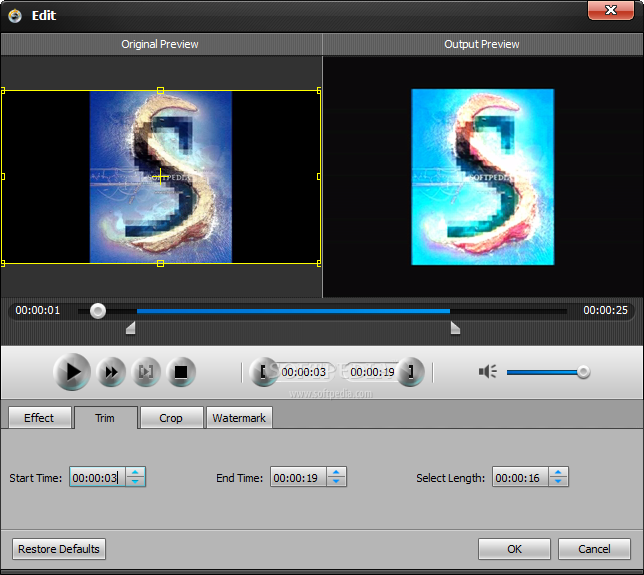
Task: Click the Output Preview image
Action: pyautogui.click(x=483, y=177)
